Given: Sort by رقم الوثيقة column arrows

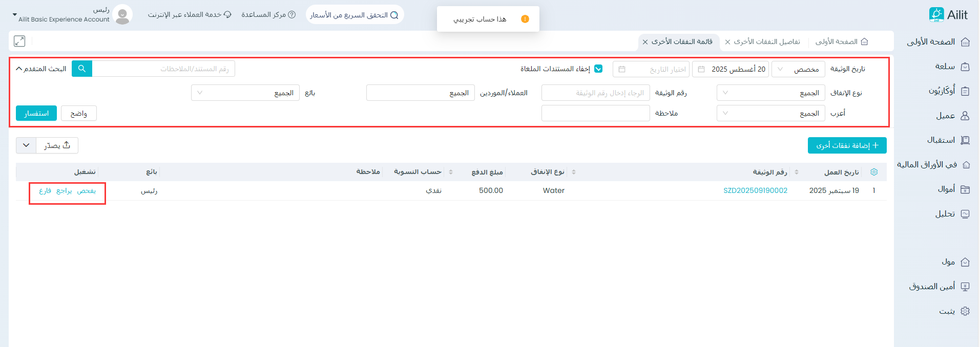Looking at the screenshot, I should [x=797, y=172].
